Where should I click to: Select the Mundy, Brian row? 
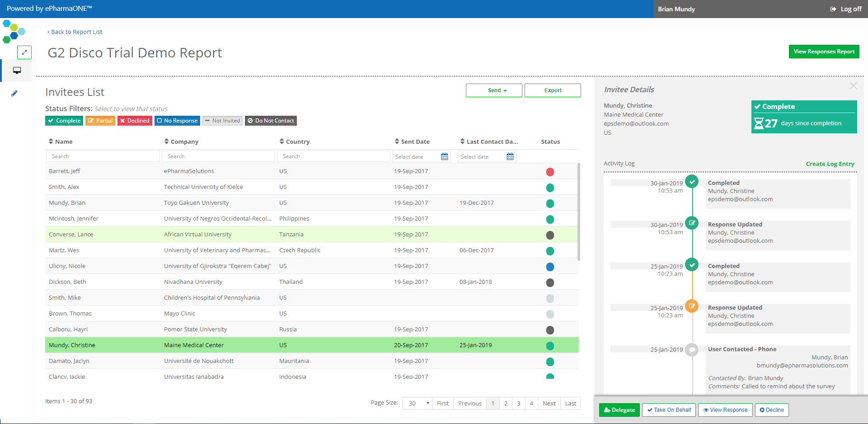click(x=312, y=203)
